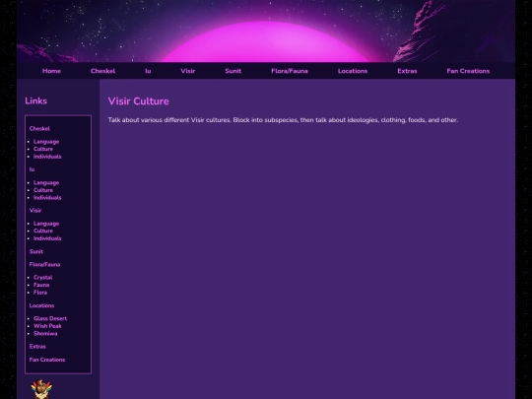Open the Wish Peak link in sidebar

47,326
